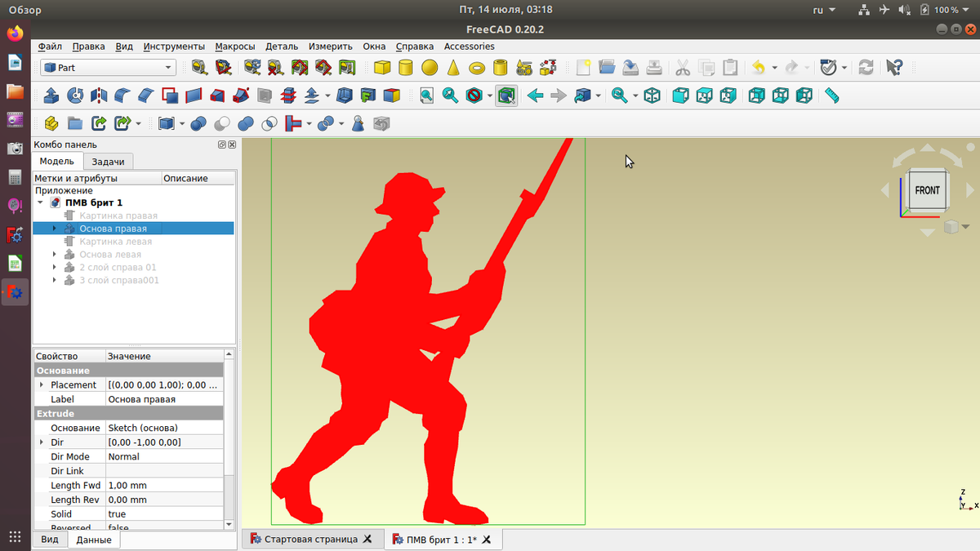Expand the 2 слой справа 01 tree item
This screenshot has height=551, width=980.
[55, 268]
